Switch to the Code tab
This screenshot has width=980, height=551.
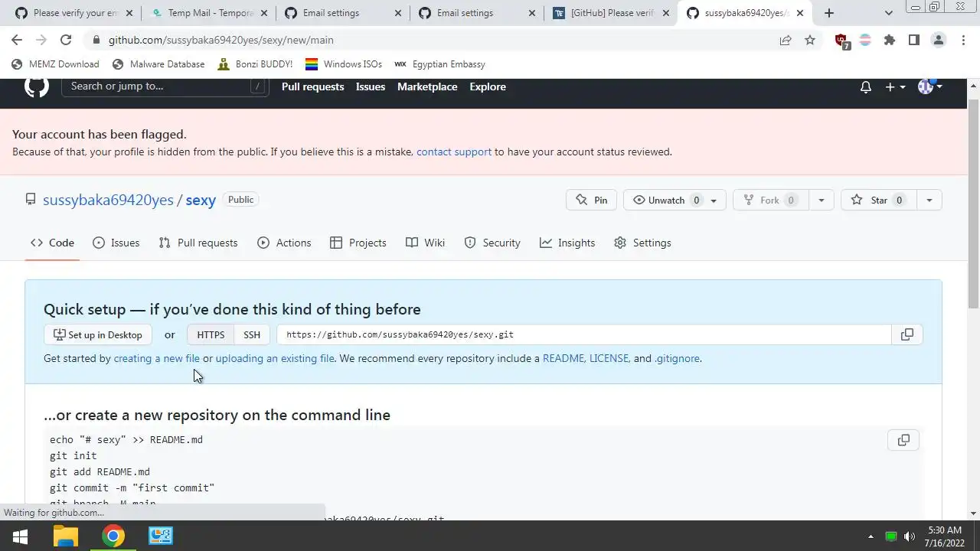coord(52,243)
